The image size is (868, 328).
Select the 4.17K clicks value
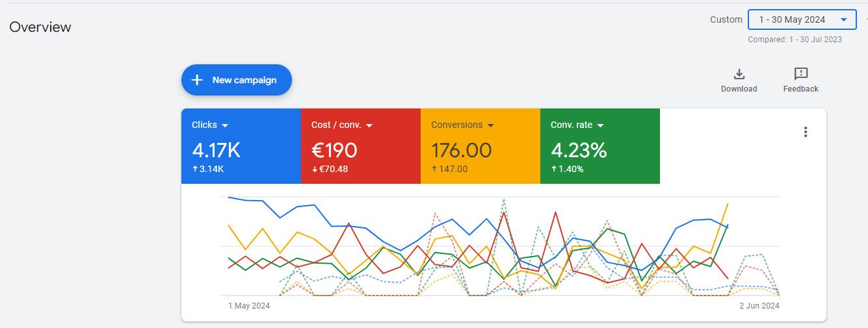tap(216, 150)
